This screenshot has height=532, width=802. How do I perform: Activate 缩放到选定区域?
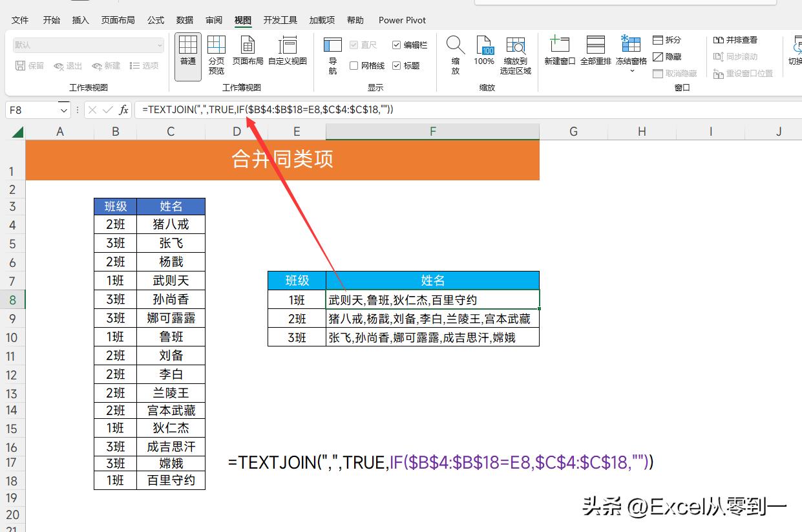click(x=516, y=55)
